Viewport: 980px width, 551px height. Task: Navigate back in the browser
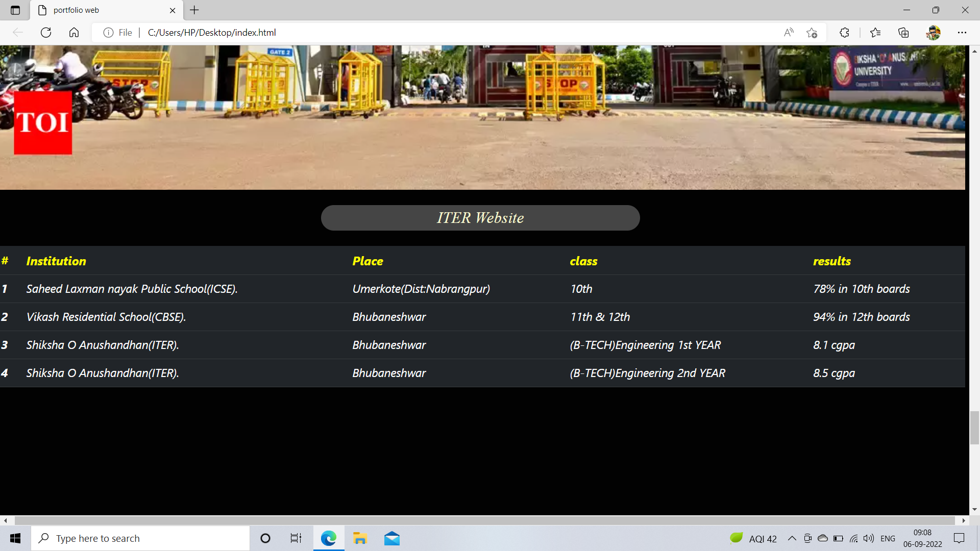(x=18, y=32)
